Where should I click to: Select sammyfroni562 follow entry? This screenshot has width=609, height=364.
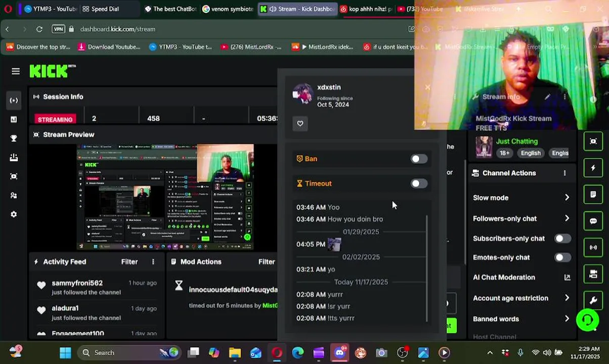click(97, 288)
